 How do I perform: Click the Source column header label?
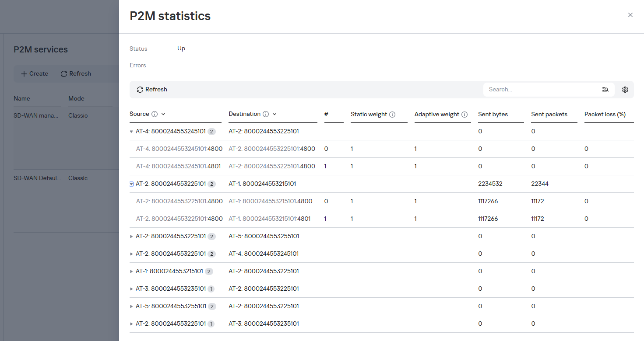pos(139,114)
